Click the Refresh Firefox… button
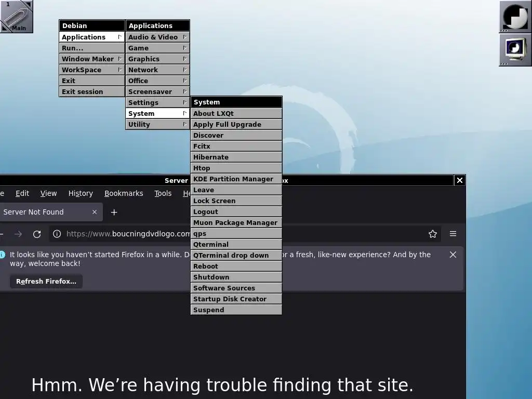 46,281
